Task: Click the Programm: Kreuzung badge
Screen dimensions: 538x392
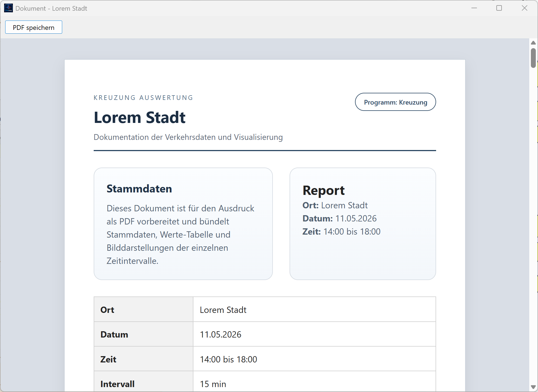Action: 396,102
